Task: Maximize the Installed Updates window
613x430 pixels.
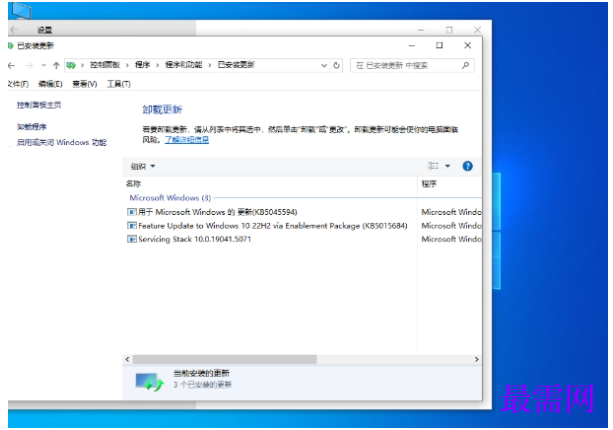Action: (x=439, y=45)
